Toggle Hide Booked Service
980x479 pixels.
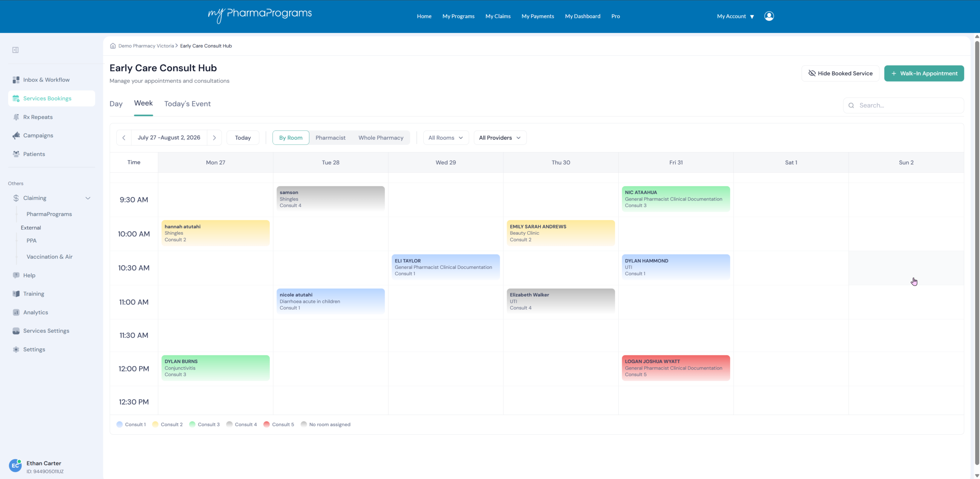pyautogui.click(x=840, y=74)
